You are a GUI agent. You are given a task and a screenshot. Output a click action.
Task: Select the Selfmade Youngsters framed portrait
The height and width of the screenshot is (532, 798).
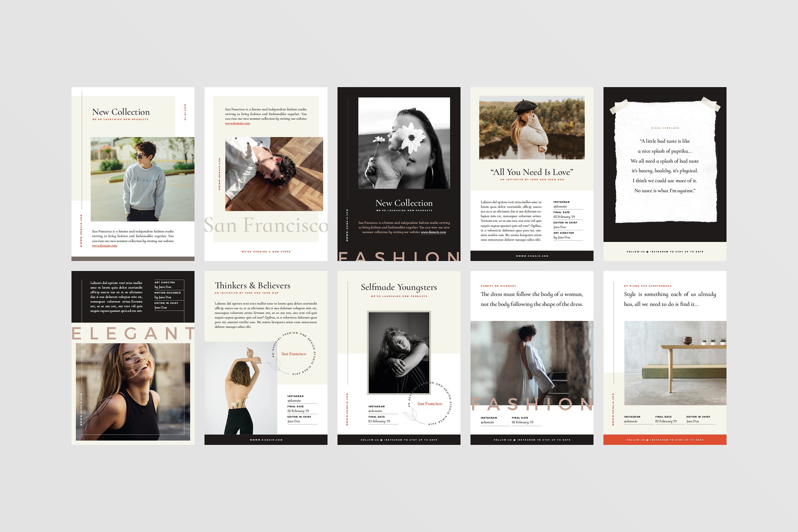[399, 352]
